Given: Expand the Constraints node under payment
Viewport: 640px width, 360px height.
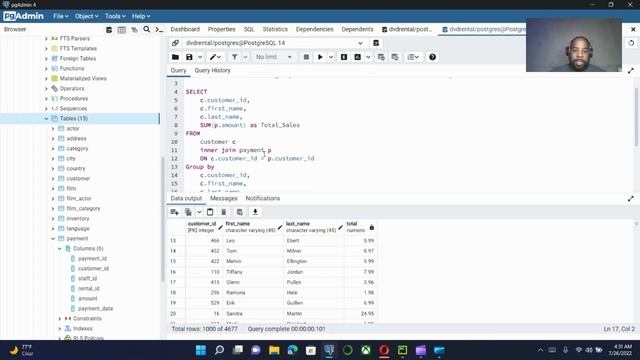Looking at the screenshot, I should 60,318.
